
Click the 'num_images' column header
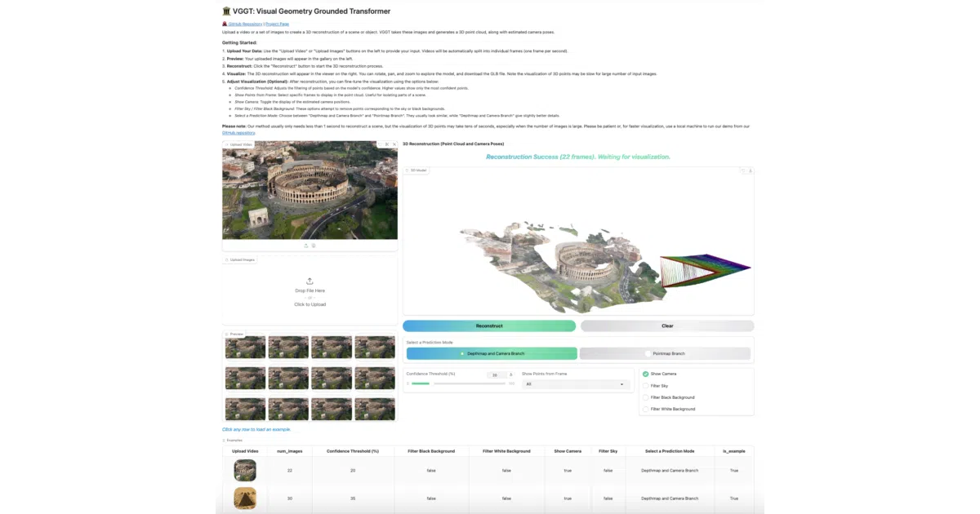[290, 450]
